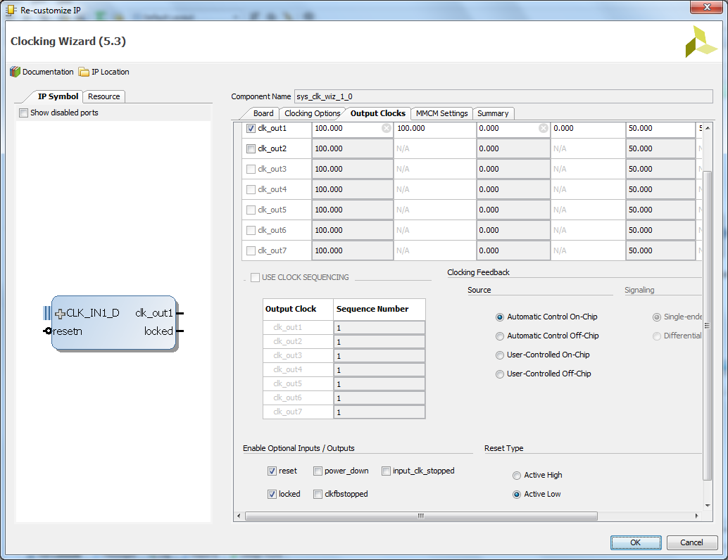Click the Re-customize IP title bar icon
The image size is (728, 560).
click(11, 10)
